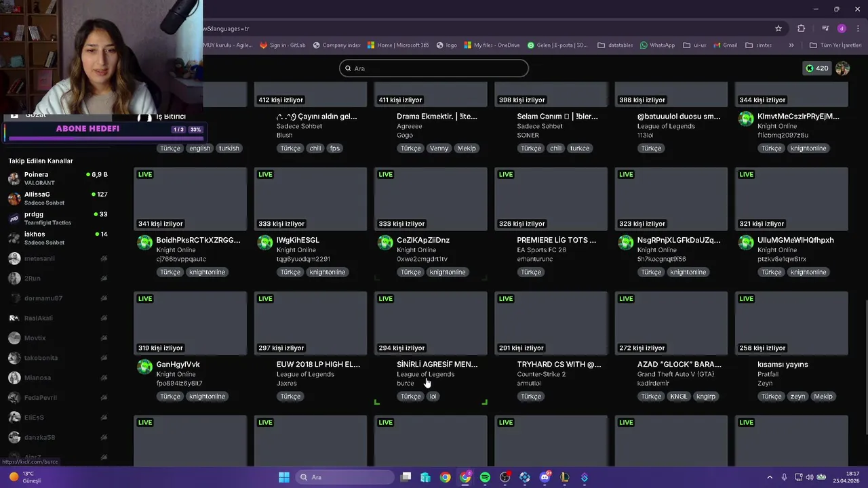Open OBS Studio from the taskbar
This screenshot has height=488, width=868.
(505, 477)
